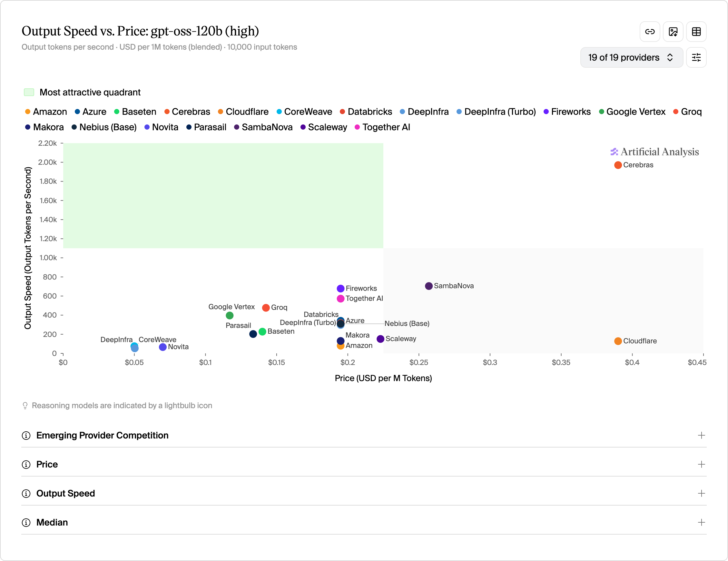This screenshot has width=728, height=561.
Task: Click the Azure label on the chart
Action: click(355, 321)
